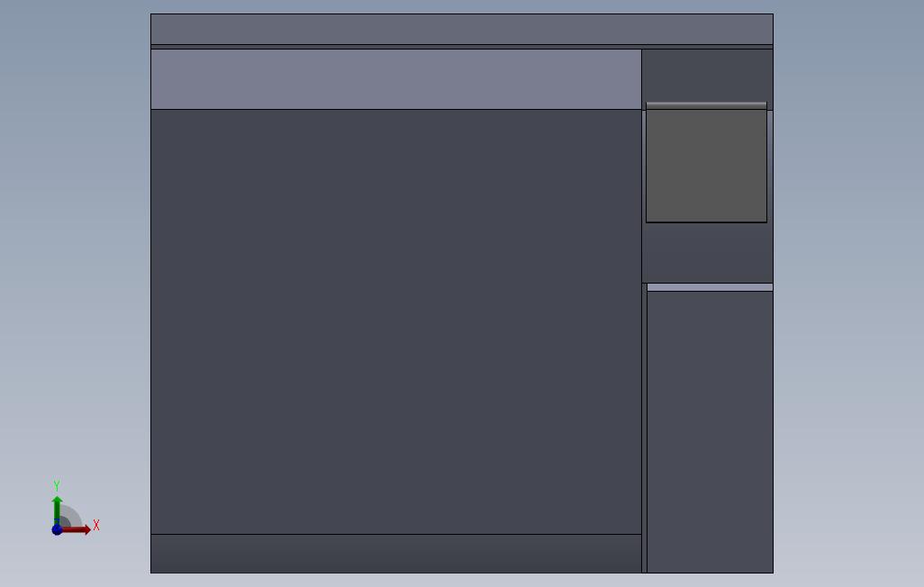Pick the lower right tall door face
This screenshot has height=587, width=924.
coord(710,431)
